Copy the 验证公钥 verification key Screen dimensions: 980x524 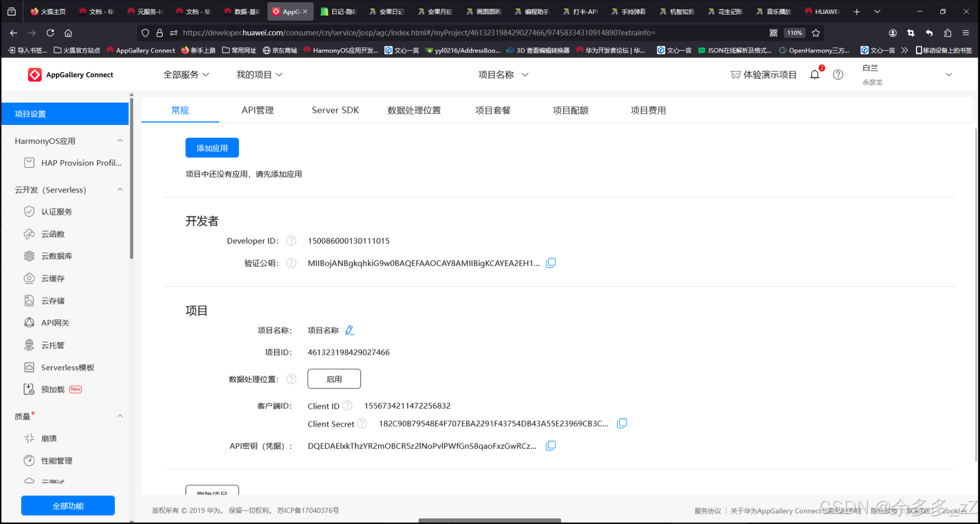(550, 263)
